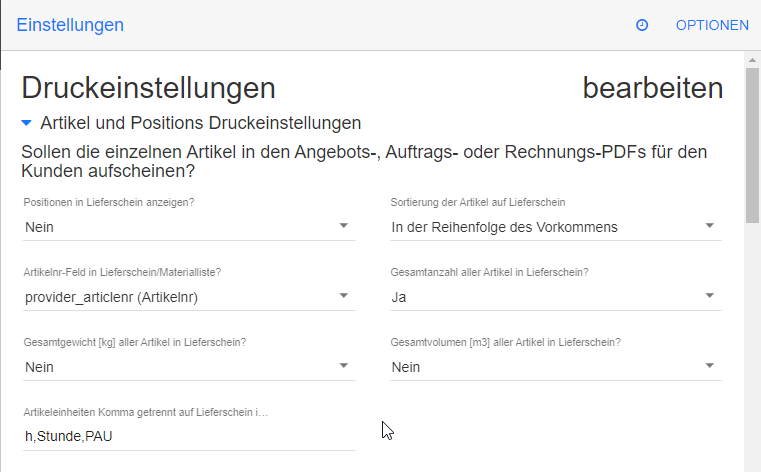Click the bearbeiten button
The height and width of the screenshot is (472, 761).
click(652, 88)
